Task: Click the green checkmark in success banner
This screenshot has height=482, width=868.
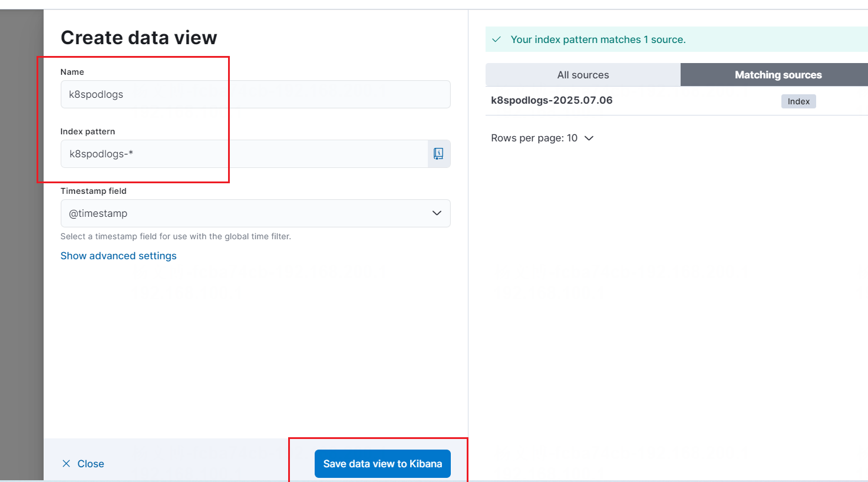Action: click(497, 39)
